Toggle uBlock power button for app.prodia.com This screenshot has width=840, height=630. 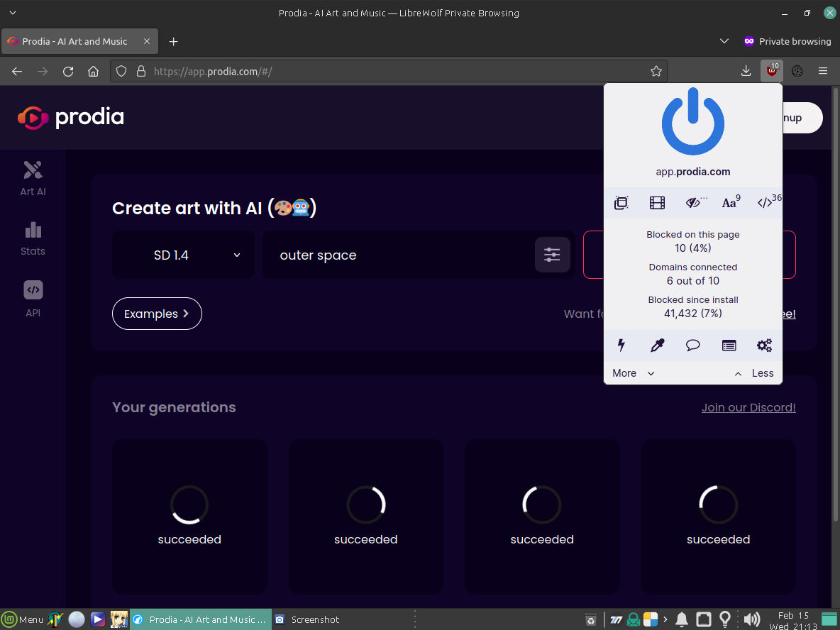coord(692,121)
